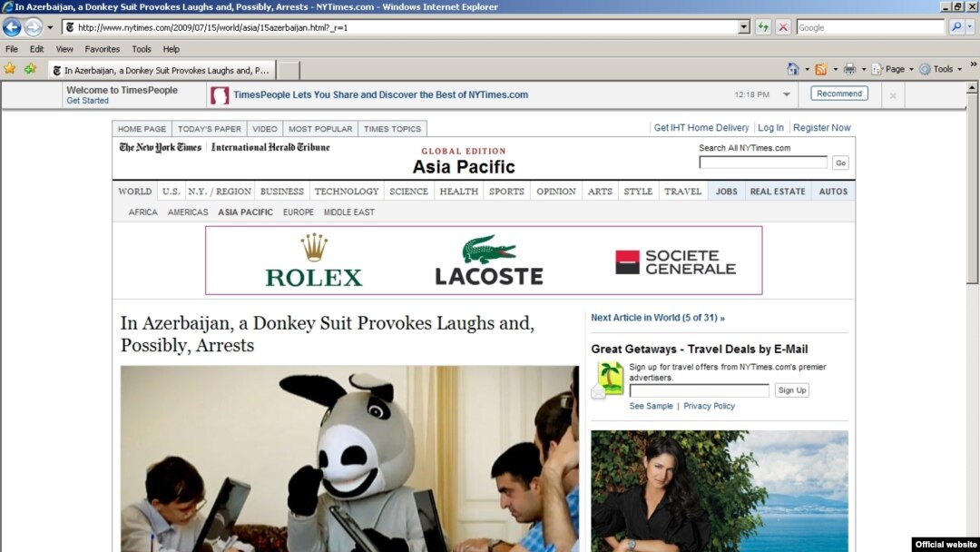Click the Go search button
The width and height of the screenshot is (980, 552).
pyautogui.click(x=840, y=163)
